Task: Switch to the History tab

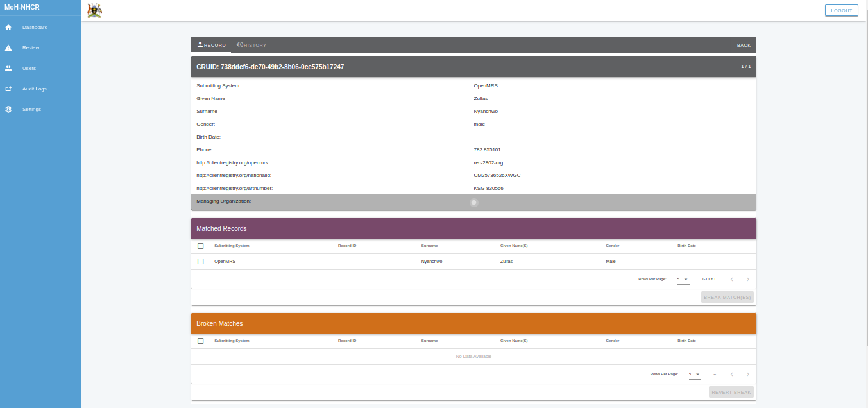Action: pos(251,45)
